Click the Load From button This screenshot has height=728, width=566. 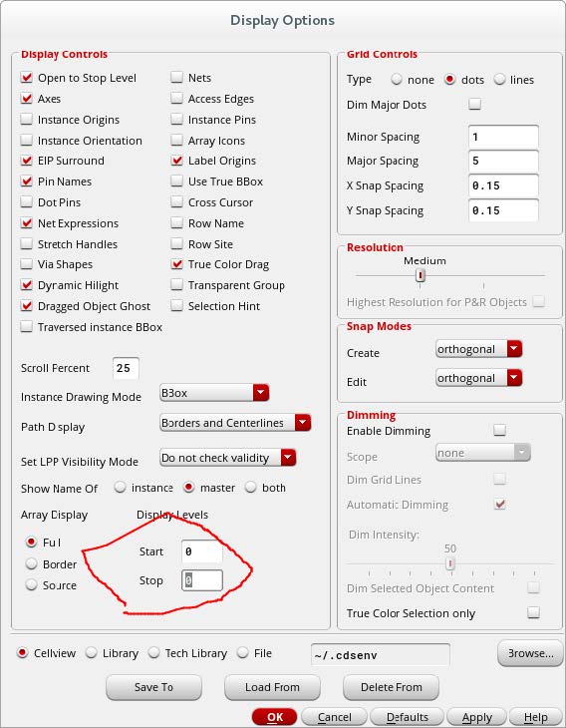click(x=272, y=687)
